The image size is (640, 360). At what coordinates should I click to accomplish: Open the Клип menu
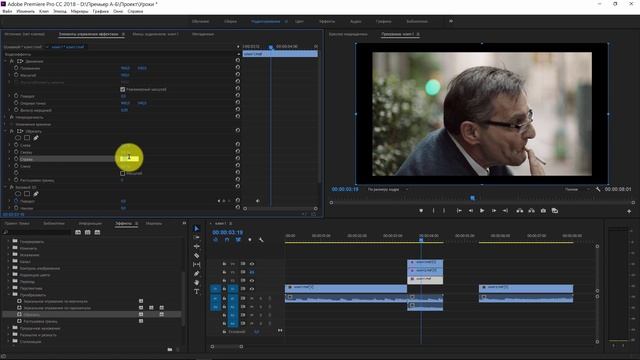pyautogui.click(x=44, y=11)
